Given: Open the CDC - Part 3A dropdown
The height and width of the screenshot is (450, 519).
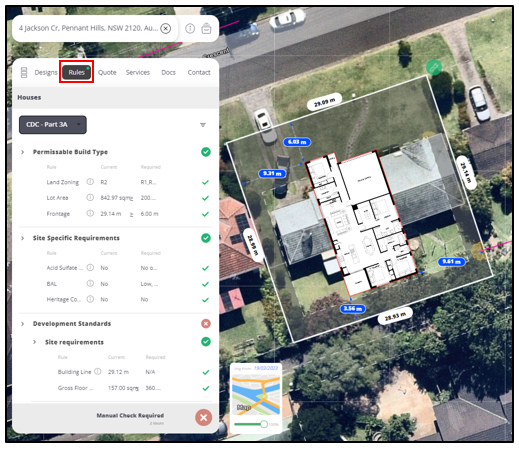Looking at the screenshot, I should pos(53,125).
